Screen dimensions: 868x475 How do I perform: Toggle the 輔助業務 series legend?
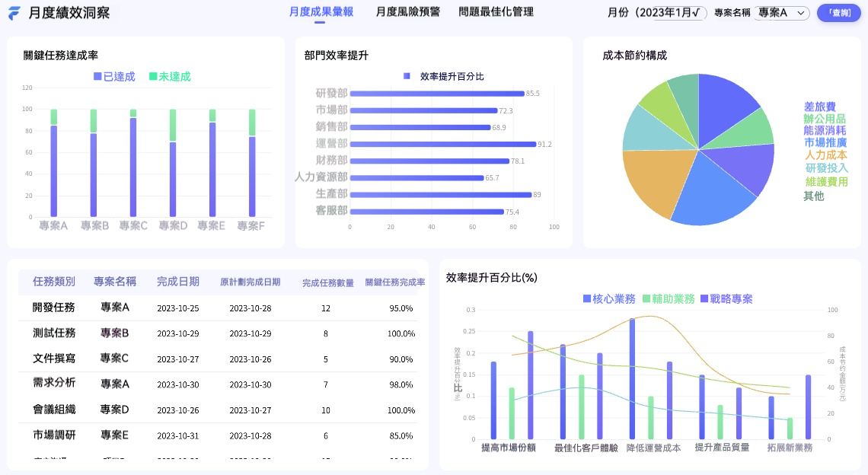[669, 299]
